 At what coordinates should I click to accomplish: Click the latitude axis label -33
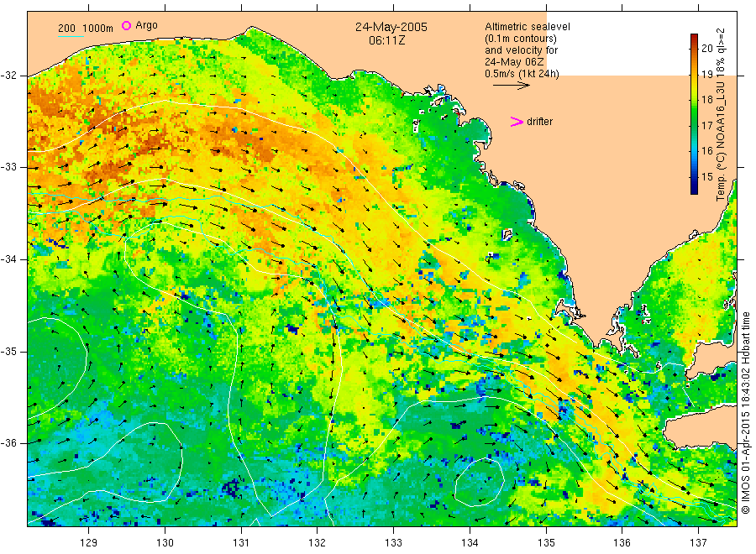(8, 167)
